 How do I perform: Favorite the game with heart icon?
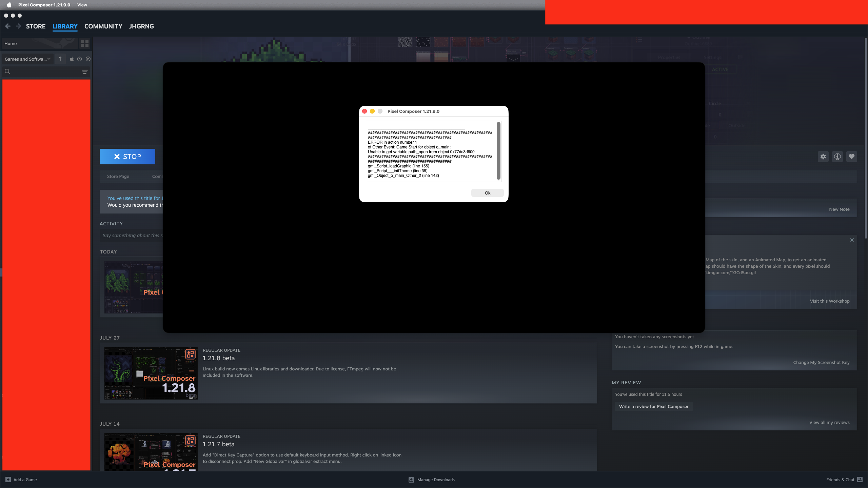(852, 157)
